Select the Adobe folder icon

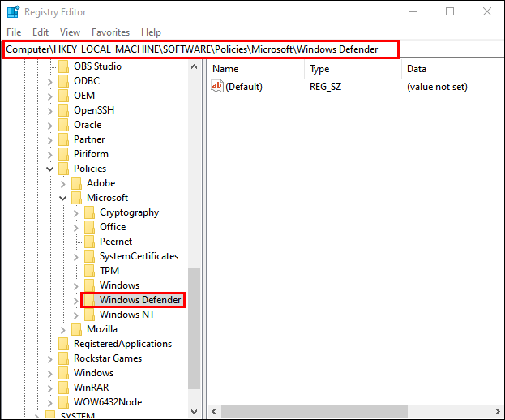tap(76, 183)
